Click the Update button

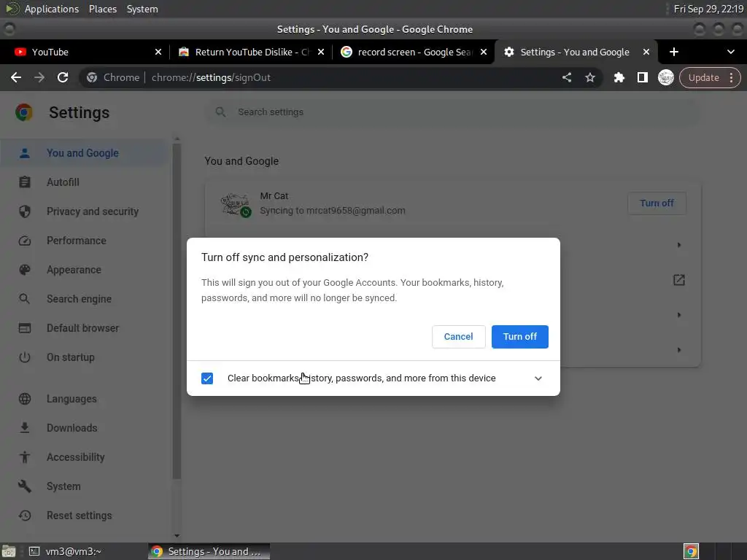click(704, 77)
